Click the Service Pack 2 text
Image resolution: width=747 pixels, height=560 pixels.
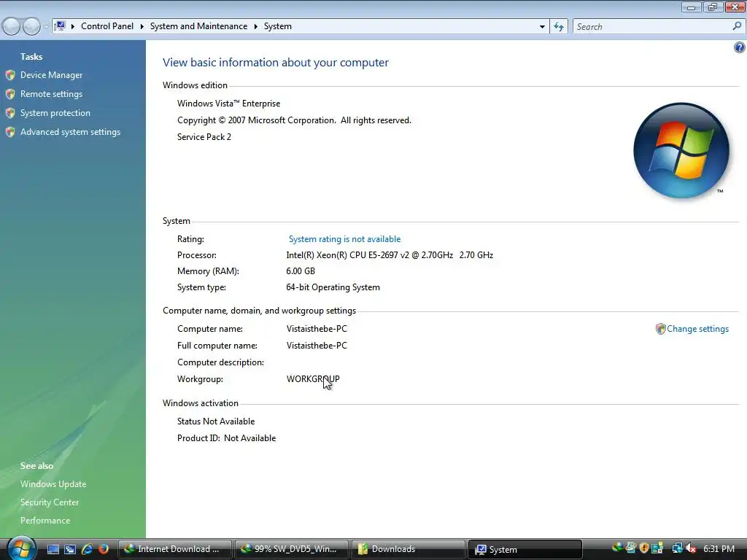204,137
